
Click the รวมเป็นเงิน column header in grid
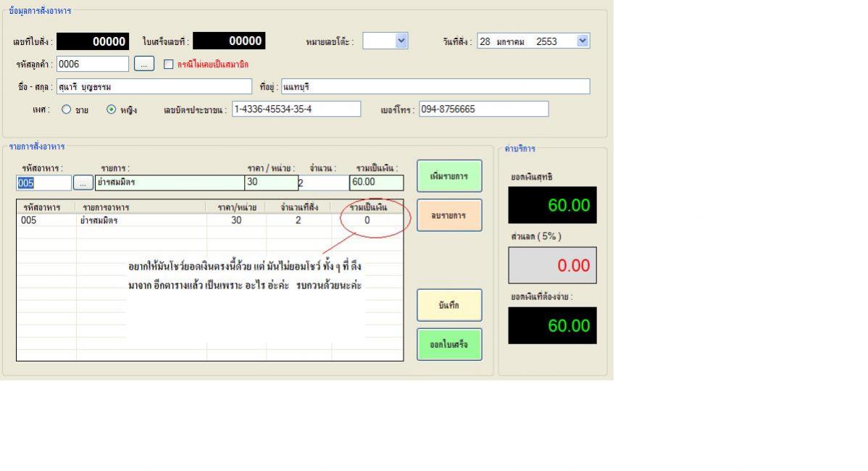[x=368, y=207]
